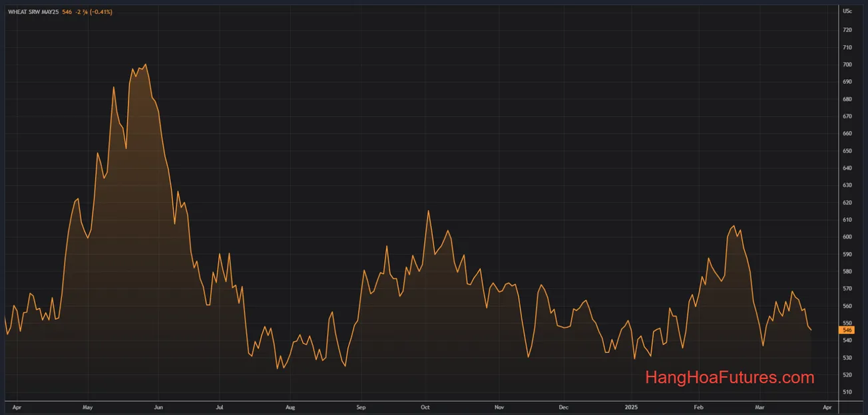Screen dimensions: 868x415
Task: Click the Oct label on time axis
Action: [x=425, y=406]
